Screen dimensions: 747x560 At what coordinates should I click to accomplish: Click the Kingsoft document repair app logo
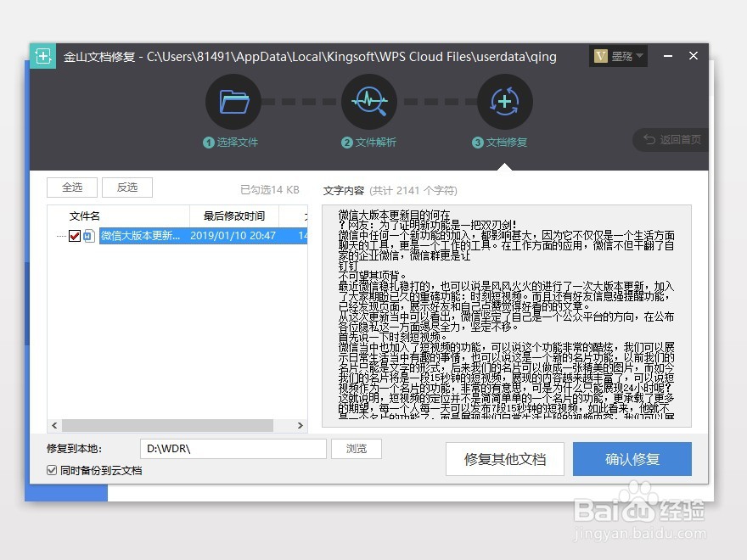click(x=43, y=56)
